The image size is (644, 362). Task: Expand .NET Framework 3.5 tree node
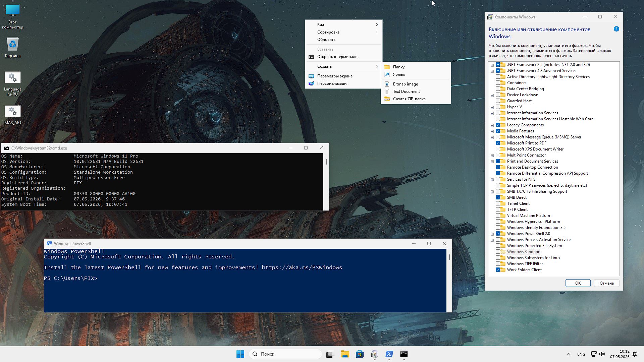492,65
